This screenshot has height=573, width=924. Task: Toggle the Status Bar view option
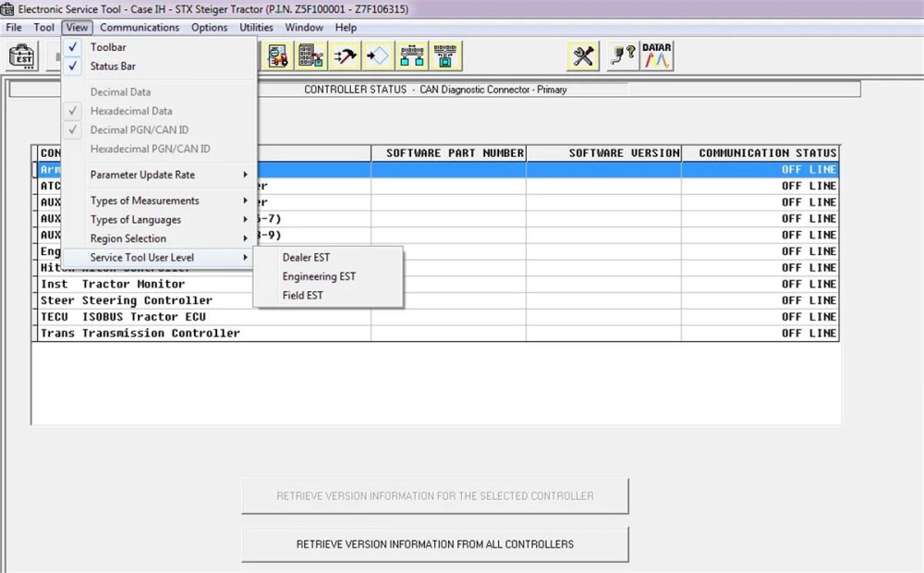click(x=159, y=66)
